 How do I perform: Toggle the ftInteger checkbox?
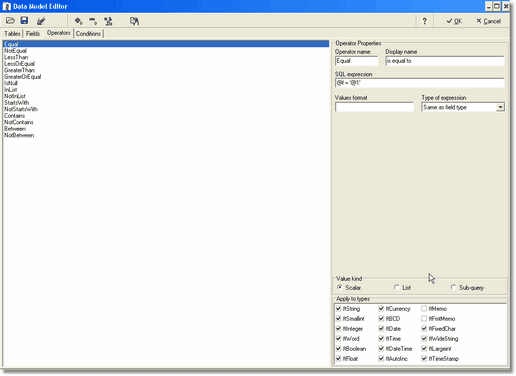tap(338, 329)
